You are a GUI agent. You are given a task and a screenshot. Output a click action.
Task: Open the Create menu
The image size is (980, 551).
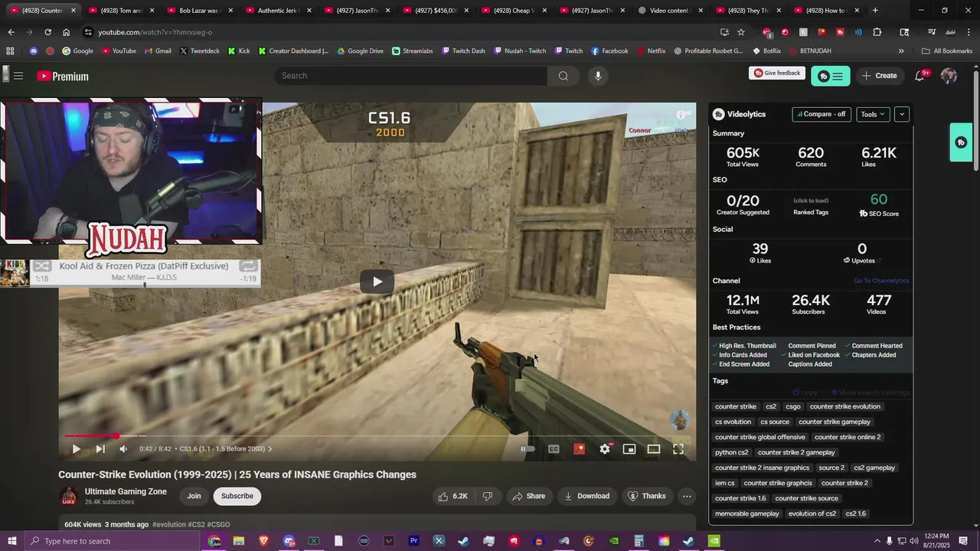click(879, 76)
